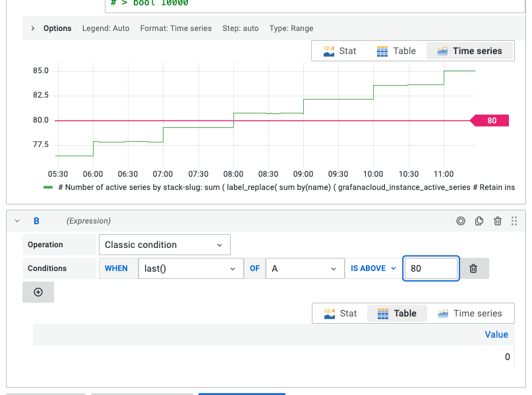The height and width of the screenshot is (395, 532).
Task: Click the Value column header
Action: [x=496, y=334]
